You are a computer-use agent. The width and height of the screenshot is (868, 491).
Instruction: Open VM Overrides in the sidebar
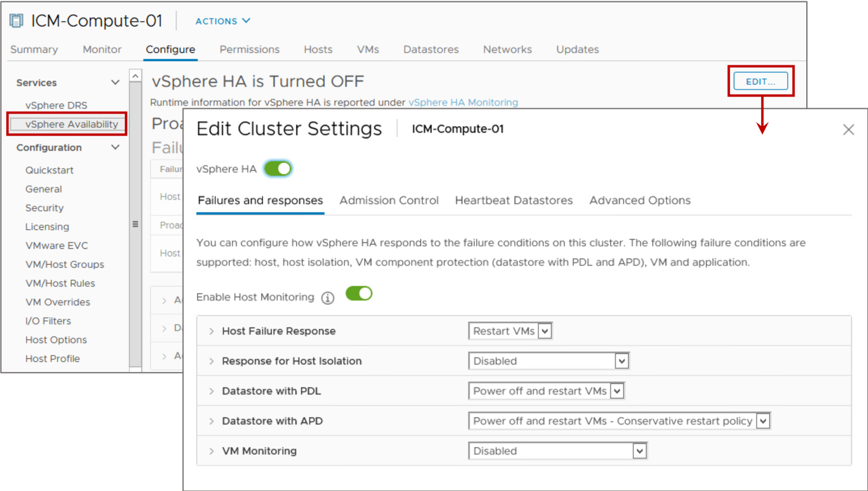click(x=57, y=302)
